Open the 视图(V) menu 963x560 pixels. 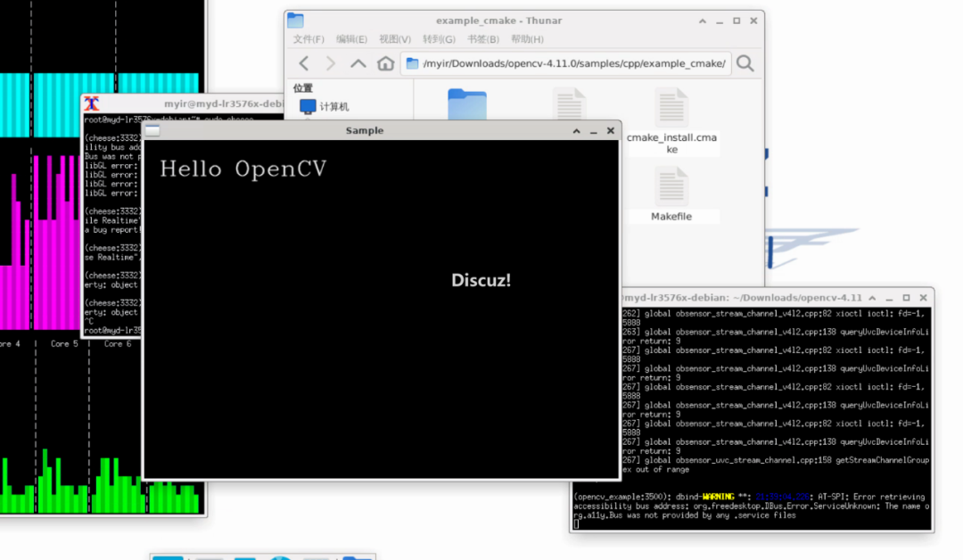pos(395,39)
